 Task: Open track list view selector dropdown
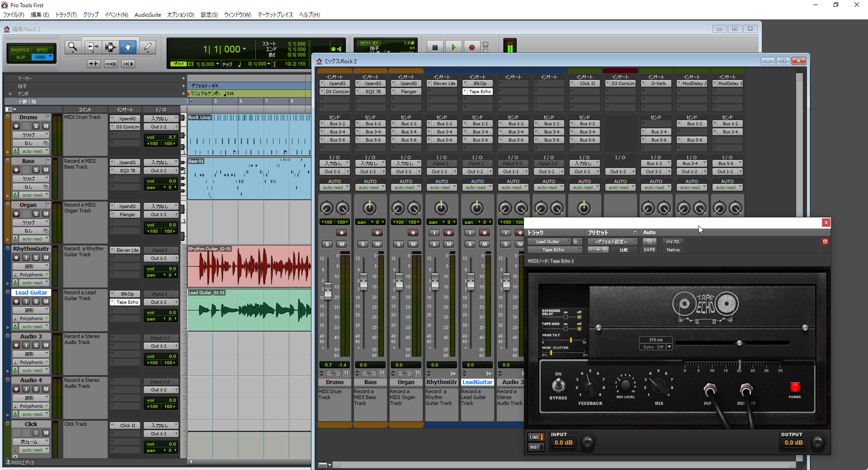click(11, 109)
